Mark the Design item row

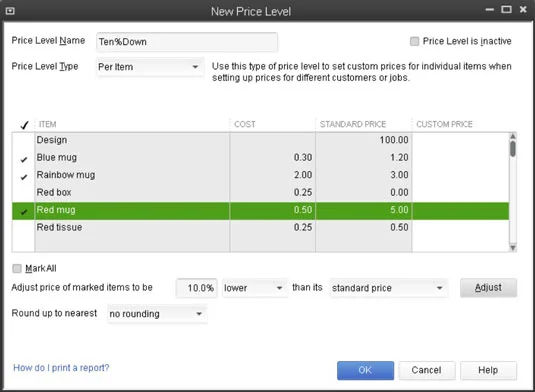pyautogui.click(x=24, y=140)
